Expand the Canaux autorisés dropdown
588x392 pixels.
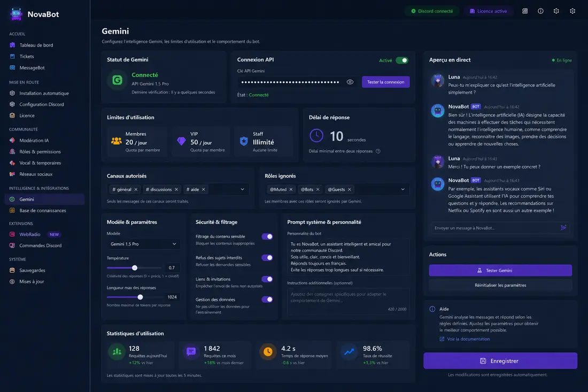pos(242,189)
